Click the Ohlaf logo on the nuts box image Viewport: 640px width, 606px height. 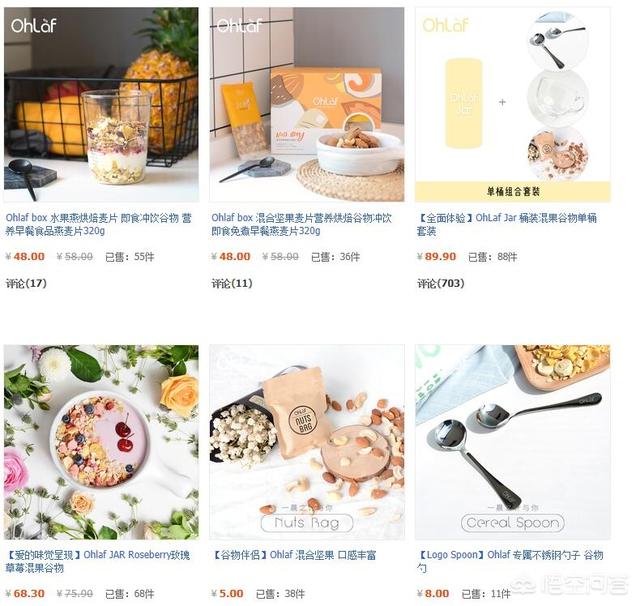239,25
